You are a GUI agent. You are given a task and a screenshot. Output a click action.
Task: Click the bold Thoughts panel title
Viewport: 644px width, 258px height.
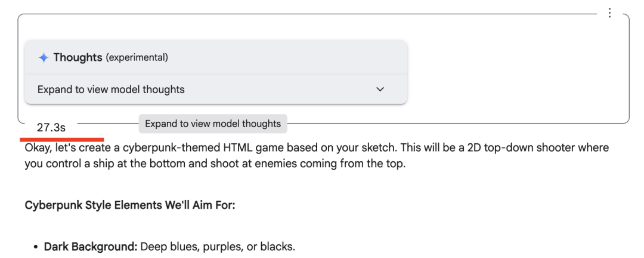[x=78, y=57]
